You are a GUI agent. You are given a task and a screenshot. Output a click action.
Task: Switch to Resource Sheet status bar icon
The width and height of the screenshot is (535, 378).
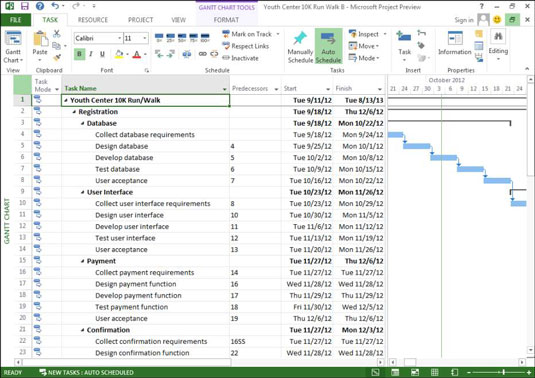point(435,373)
